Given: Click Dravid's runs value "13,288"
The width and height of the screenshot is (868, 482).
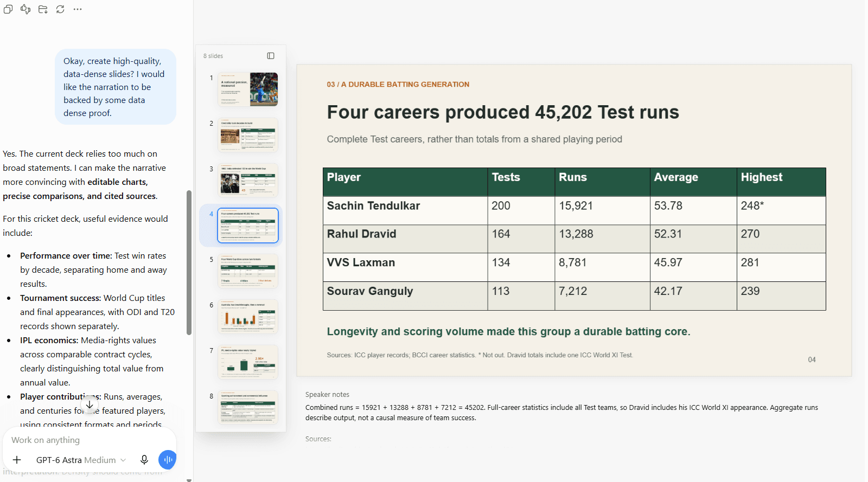Looking at the screenshot, I should click(576, 234).
